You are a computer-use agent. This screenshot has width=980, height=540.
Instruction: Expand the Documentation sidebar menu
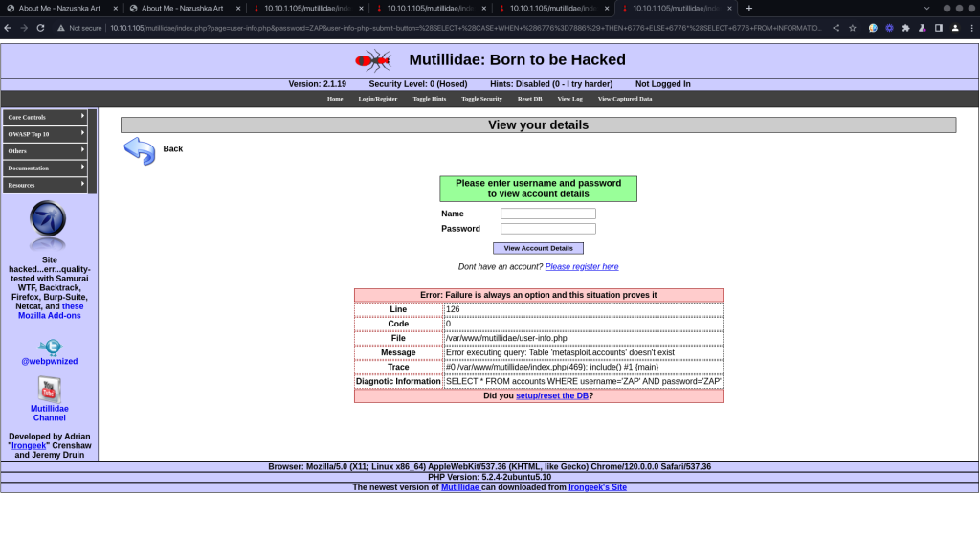[x=45, y=169]
